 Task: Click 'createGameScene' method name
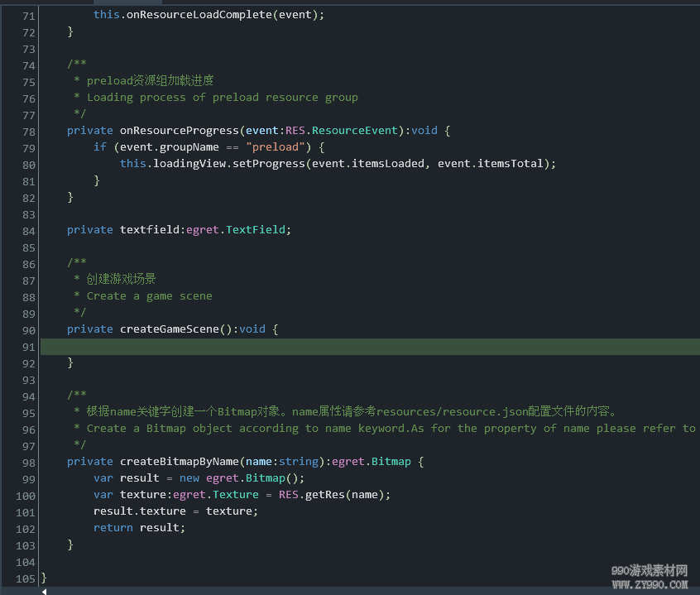point(169,329)
